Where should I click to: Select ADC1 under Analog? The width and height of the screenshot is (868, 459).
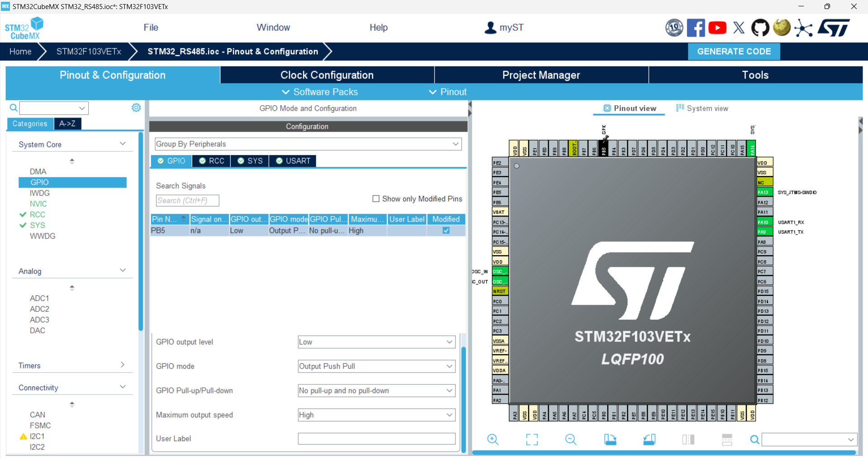pos(39,298)
